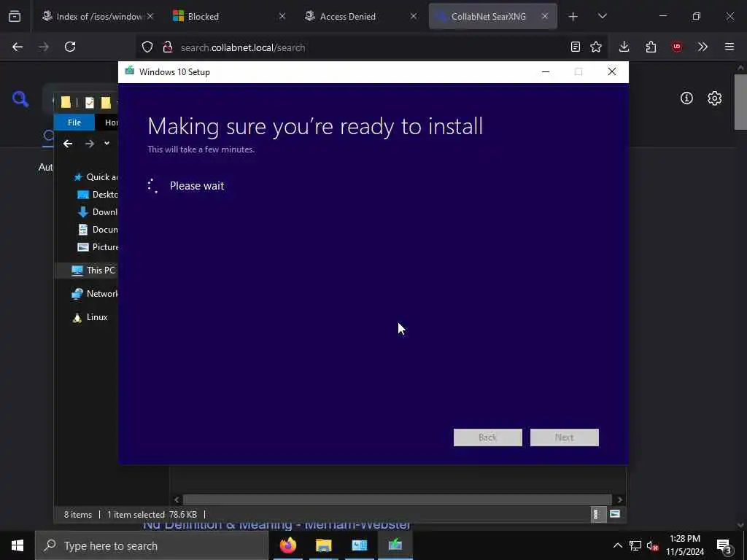Screen dimensions: 747x560
Task: Click the muted volume tray icon
Action: tap(652, 545)
